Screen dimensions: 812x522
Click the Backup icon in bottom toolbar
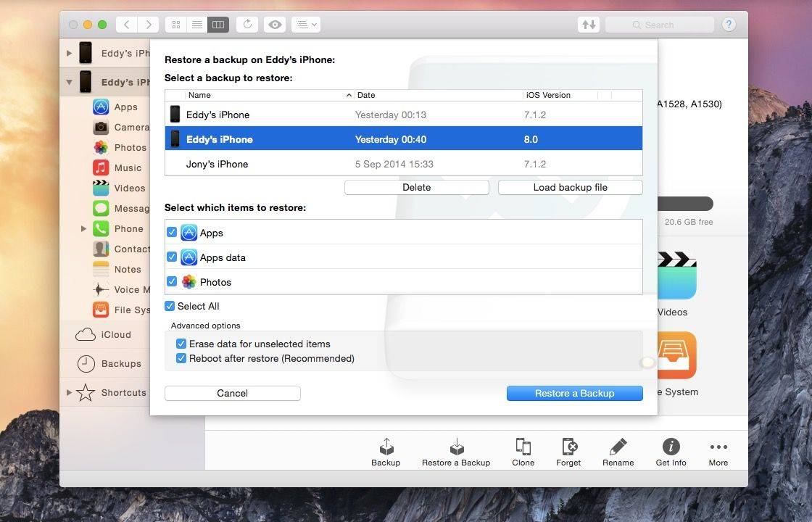(386, 447)
